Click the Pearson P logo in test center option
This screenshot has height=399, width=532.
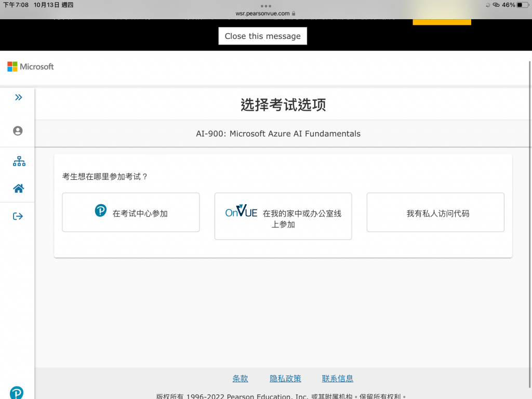pyautogui.click(x=101, y=211)
